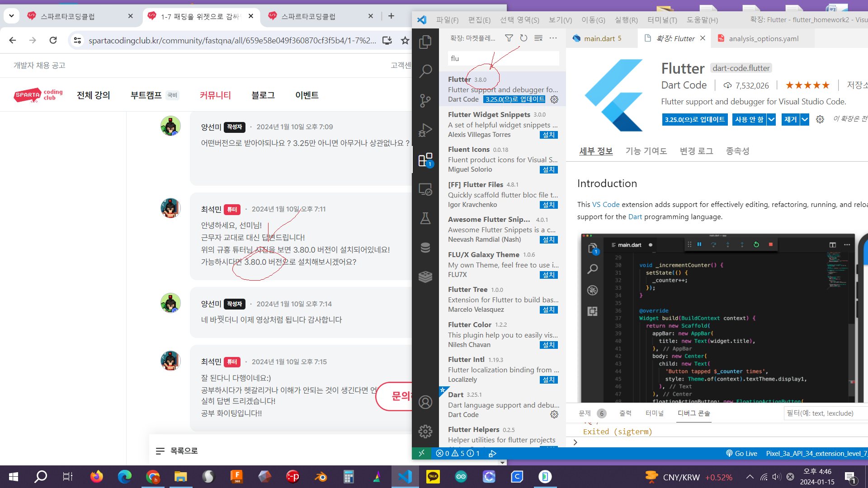Switch to 문제 panel tab
This screenshot has height=488, width=868.
tap(592, 413)
